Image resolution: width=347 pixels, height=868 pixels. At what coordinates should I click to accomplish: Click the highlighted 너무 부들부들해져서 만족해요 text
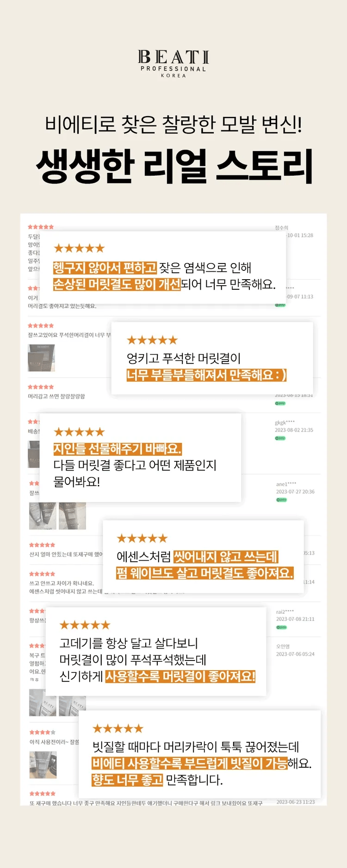pyautogui.click(x=207, y=375)
